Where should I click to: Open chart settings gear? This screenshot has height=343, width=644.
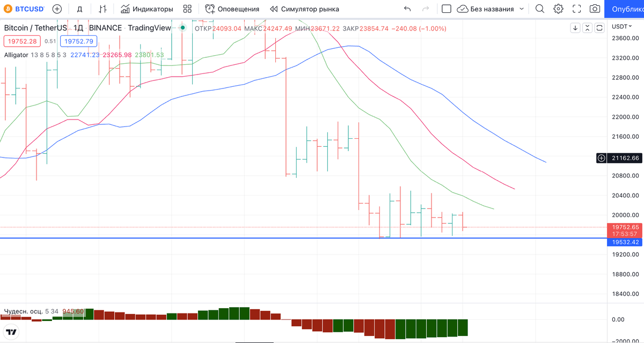click(558, 9)
